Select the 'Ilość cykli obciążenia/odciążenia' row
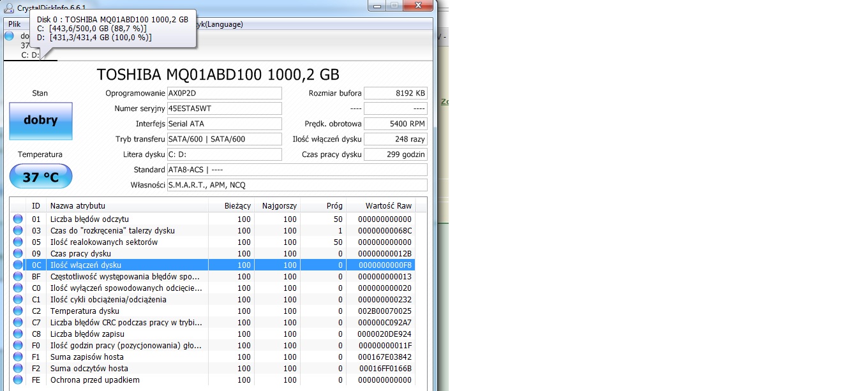The width and height of the screenshot is (868, 391). (x=213, y=299)
